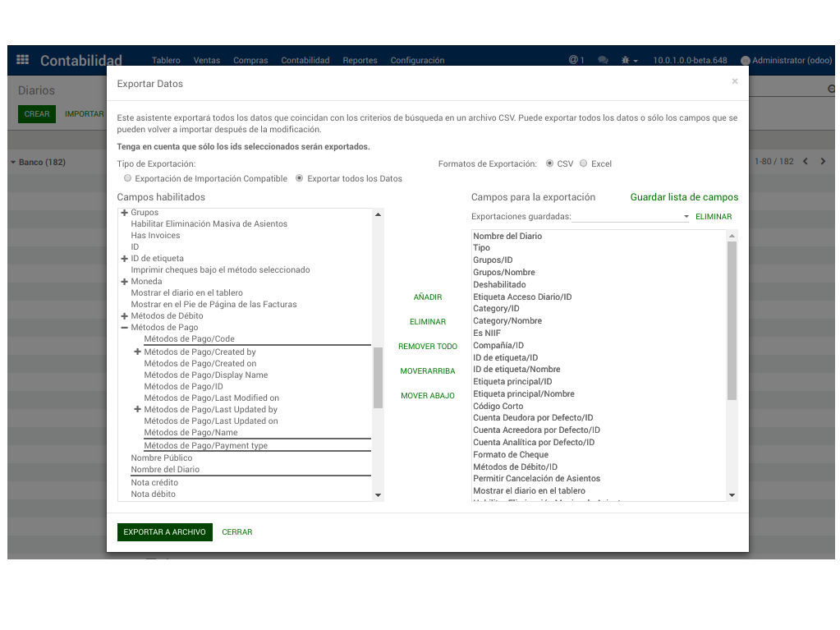Open the debug bug icon menu
The height and width of the screenshot is (630, 840).
pos(629,60)
